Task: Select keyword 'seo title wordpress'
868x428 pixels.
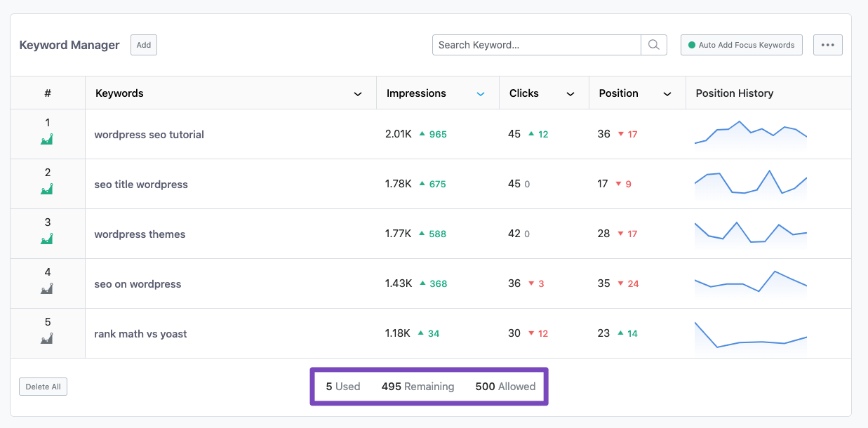Action: click(141, 185)
